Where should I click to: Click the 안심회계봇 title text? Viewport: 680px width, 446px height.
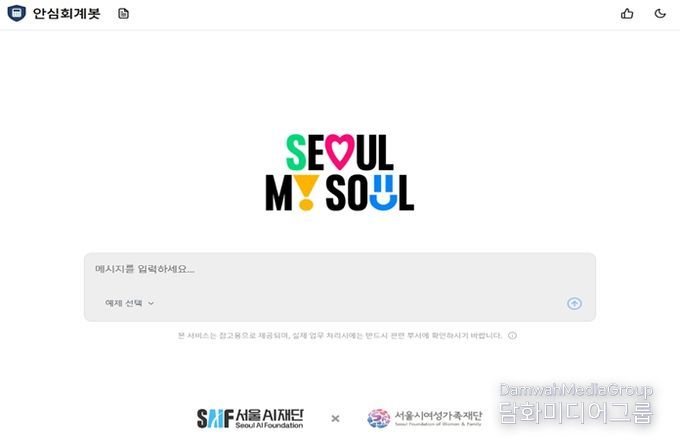(66, 13)
